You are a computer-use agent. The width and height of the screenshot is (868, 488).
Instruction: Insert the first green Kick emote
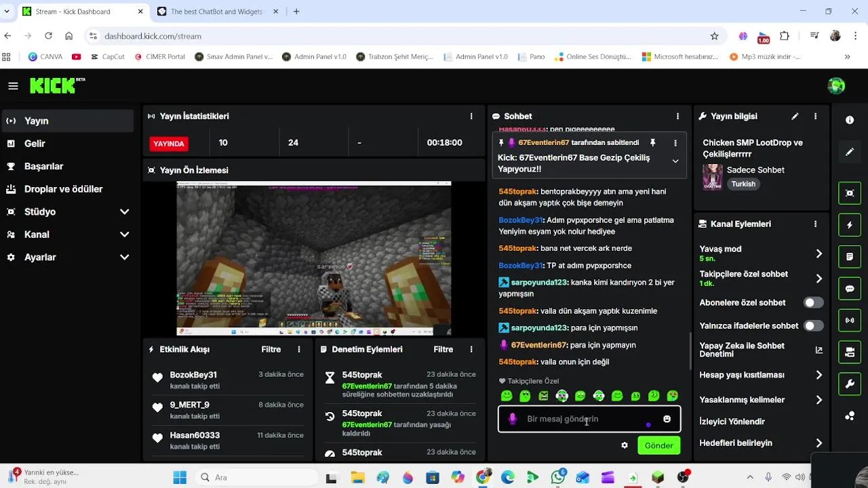[507, 396]
